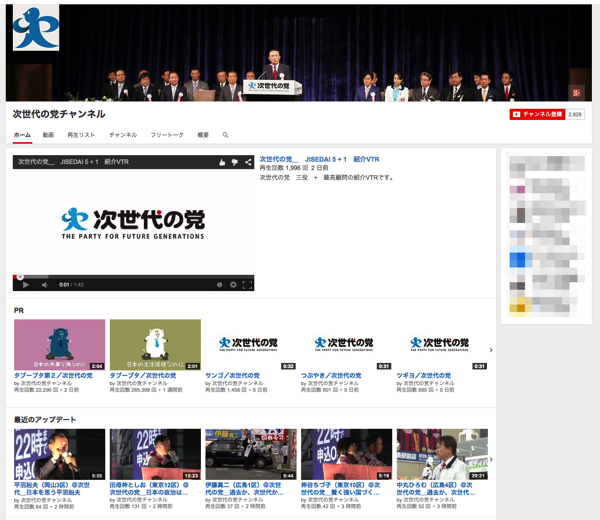Open the サンゴ video thumbnail
600x520 pixels.
tap(251, 345)
